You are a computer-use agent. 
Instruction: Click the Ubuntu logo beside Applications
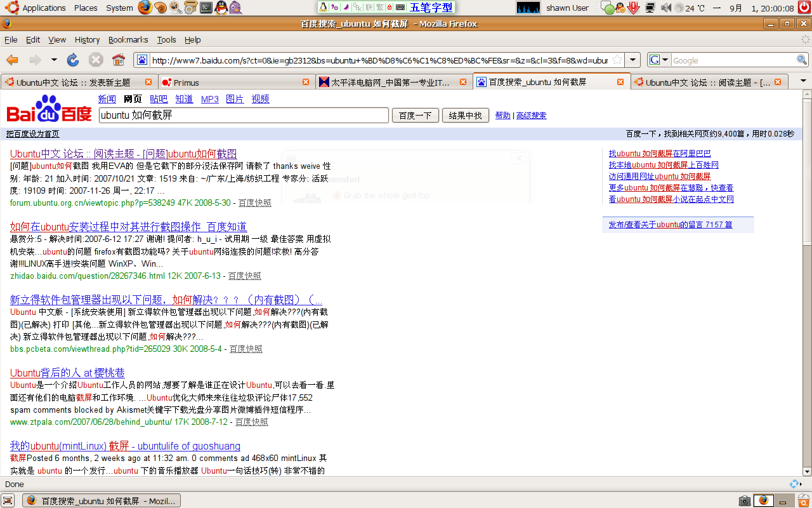[x=11, y=8]
